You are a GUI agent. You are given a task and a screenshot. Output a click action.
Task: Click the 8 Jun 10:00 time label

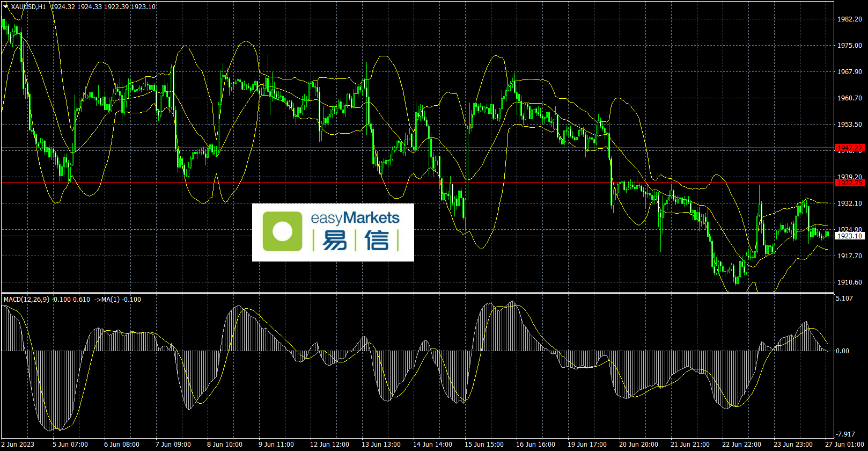click(225, 445)
